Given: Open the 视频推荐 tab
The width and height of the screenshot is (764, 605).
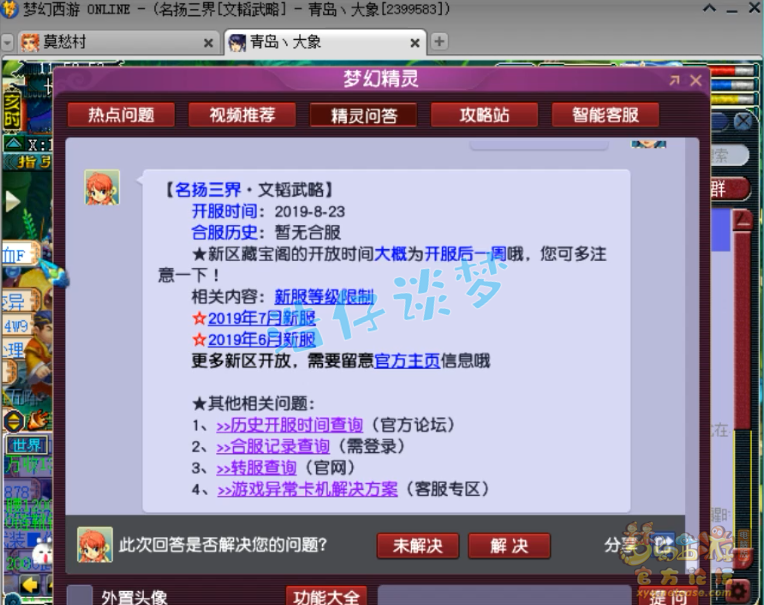Looking at the screenshot, I should (242, 115).
